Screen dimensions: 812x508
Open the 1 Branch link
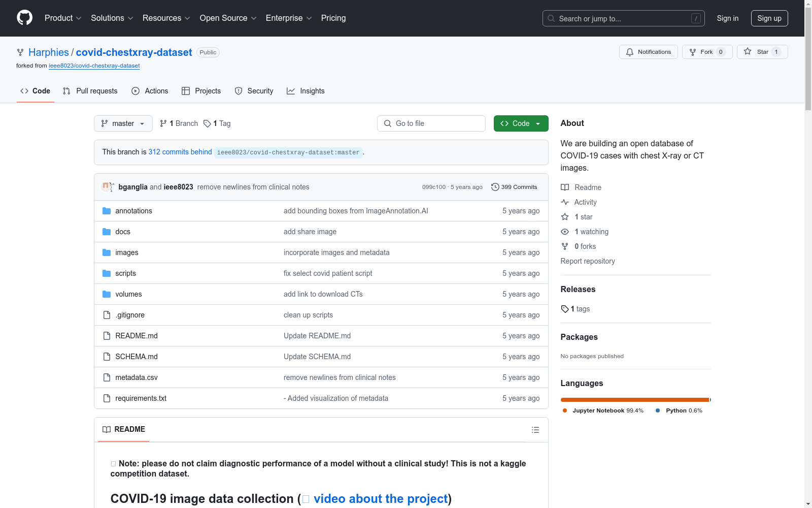[179, 123]
